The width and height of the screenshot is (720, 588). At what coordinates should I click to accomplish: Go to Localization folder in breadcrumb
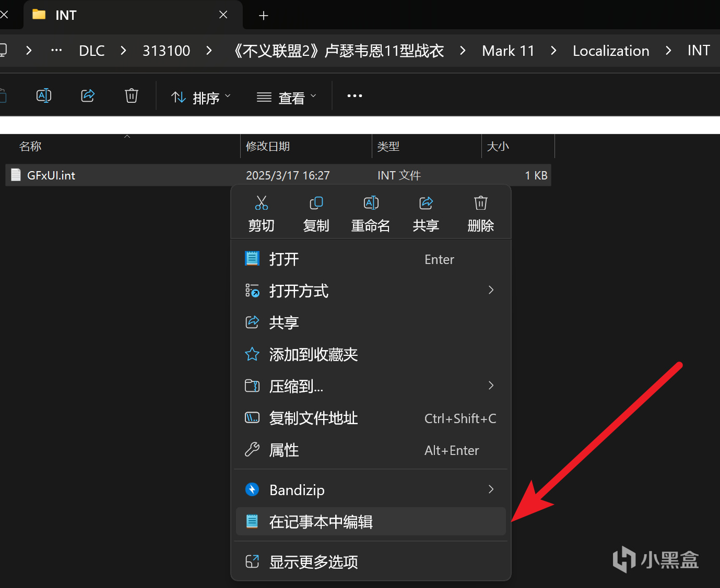pyautogui.click(x=611, y=51)
